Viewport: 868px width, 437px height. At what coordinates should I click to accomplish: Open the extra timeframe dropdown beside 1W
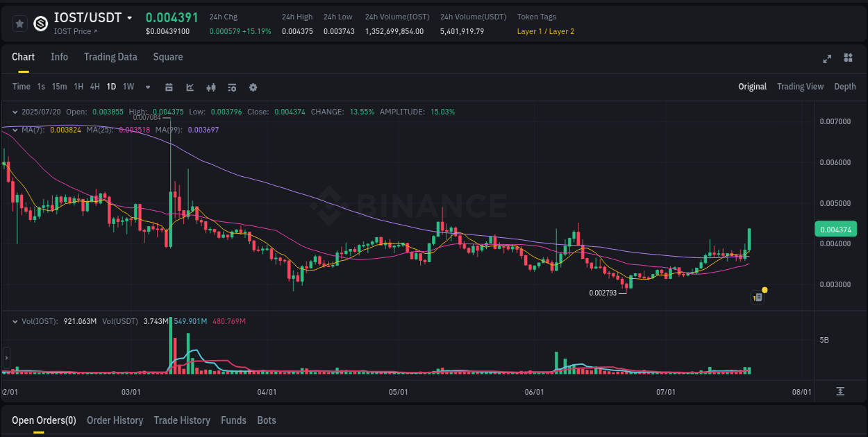pos(147,87)
